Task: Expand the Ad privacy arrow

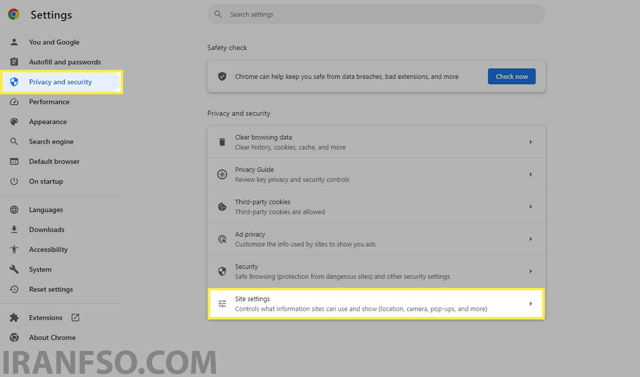Action: pos(531,239)
